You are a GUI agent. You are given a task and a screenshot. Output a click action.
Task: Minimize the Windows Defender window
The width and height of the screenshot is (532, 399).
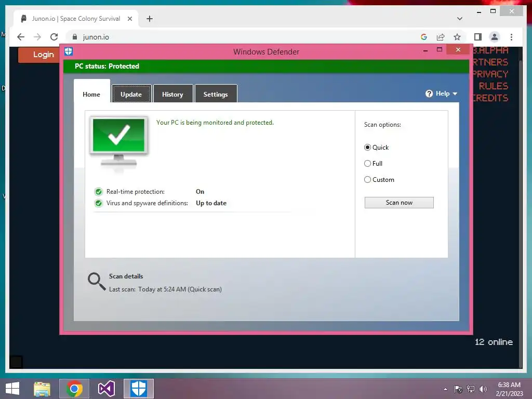coord(425,50)
